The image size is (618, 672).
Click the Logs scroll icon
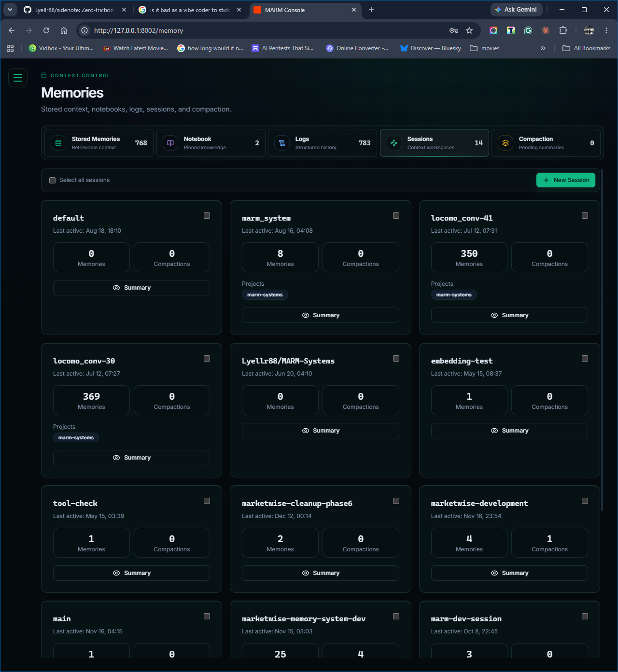coord(282,143)
